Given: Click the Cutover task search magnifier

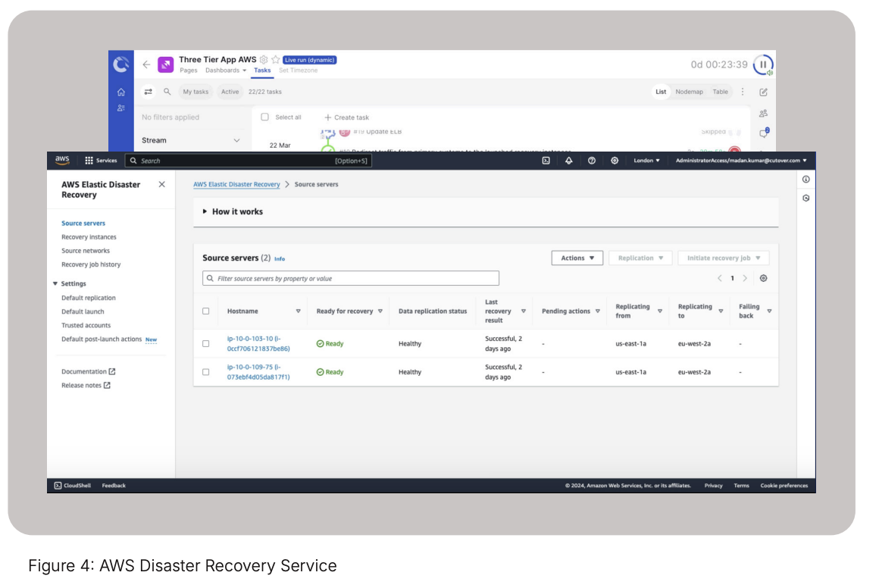Looking at the screenshot, I should [167, 92].
